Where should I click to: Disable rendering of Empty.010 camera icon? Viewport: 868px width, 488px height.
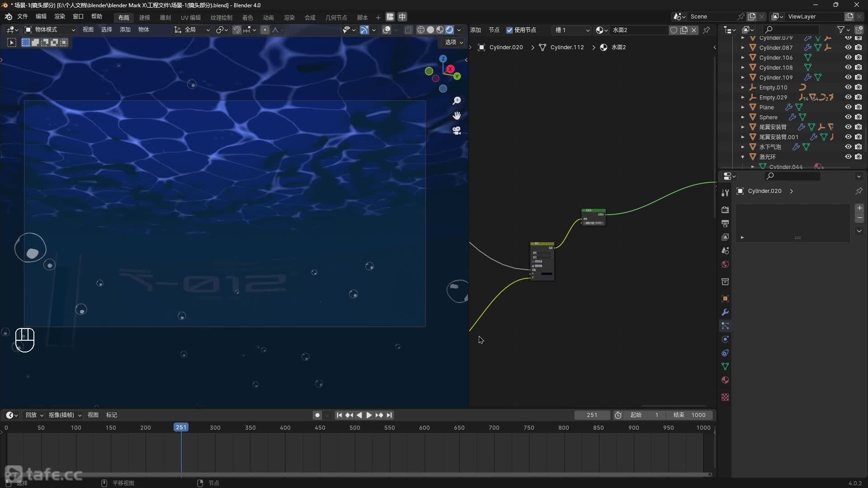click(x=858, y=87)
